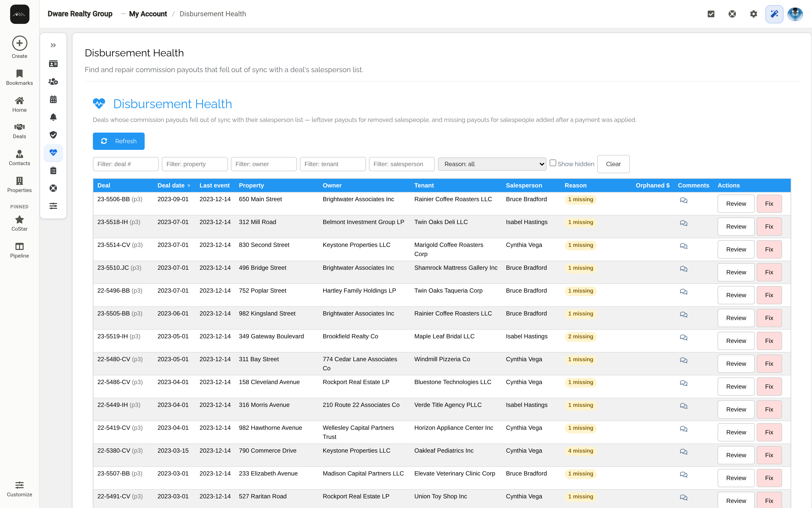Image resolution: width=812 pixels, height=508 pixels.
Task: Expand the secondary panel double-chevron
Action: (53, 45)
